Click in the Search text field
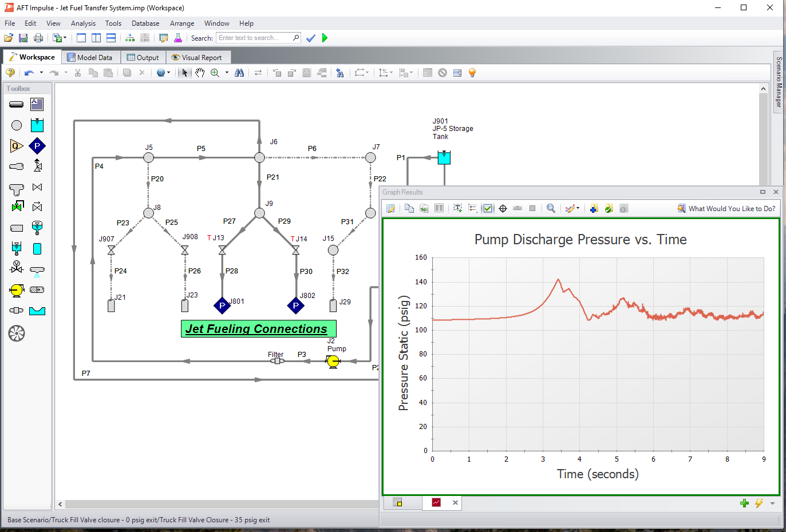 pos(254,38)
